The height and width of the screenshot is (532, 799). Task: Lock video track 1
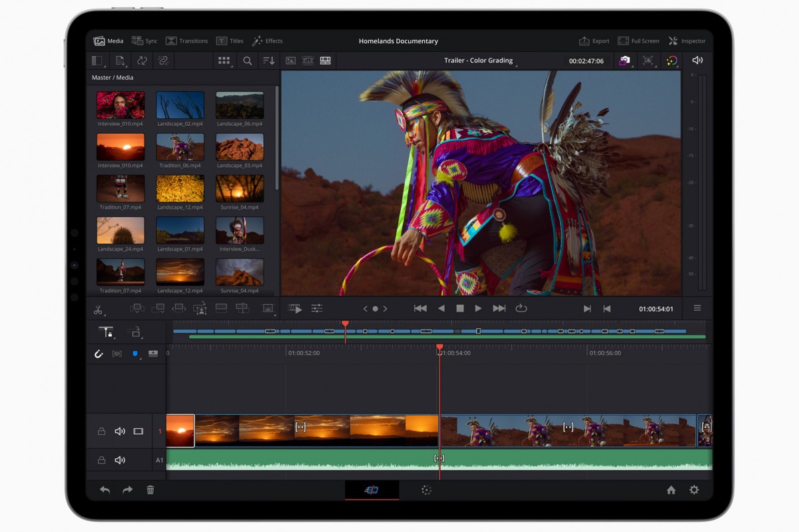pos(101,431)
